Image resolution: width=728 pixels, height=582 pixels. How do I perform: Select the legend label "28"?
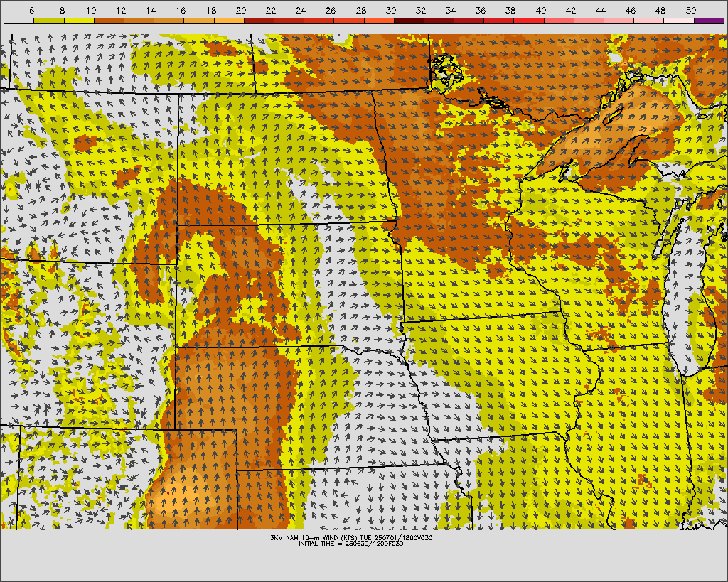[360, 10]
